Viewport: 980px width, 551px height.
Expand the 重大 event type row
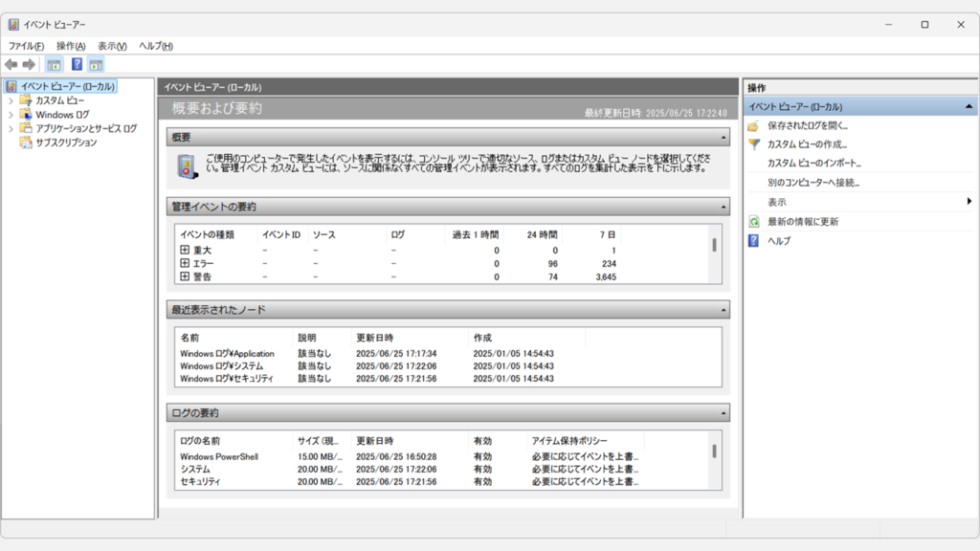185,250
